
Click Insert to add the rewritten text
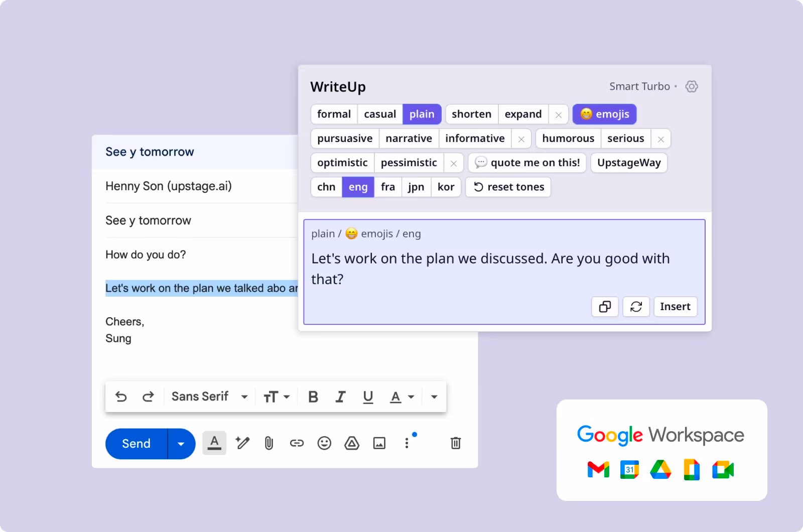click(x=675, y=307)
